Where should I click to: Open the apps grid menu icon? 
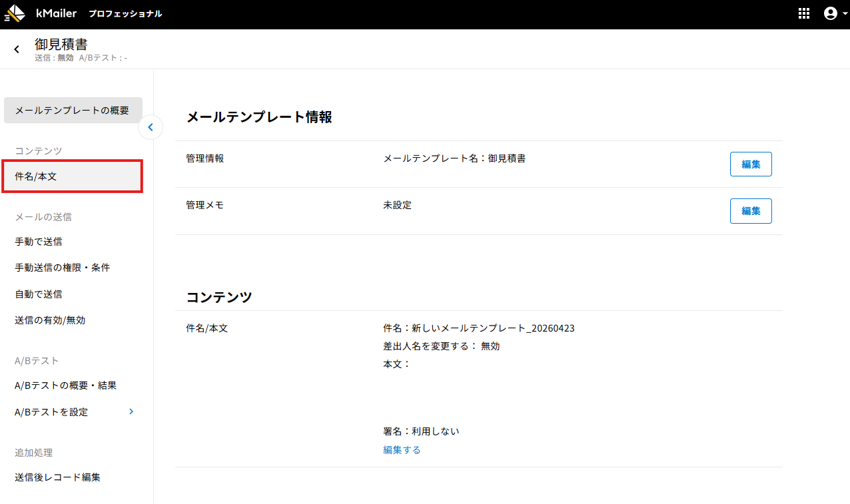804,13
